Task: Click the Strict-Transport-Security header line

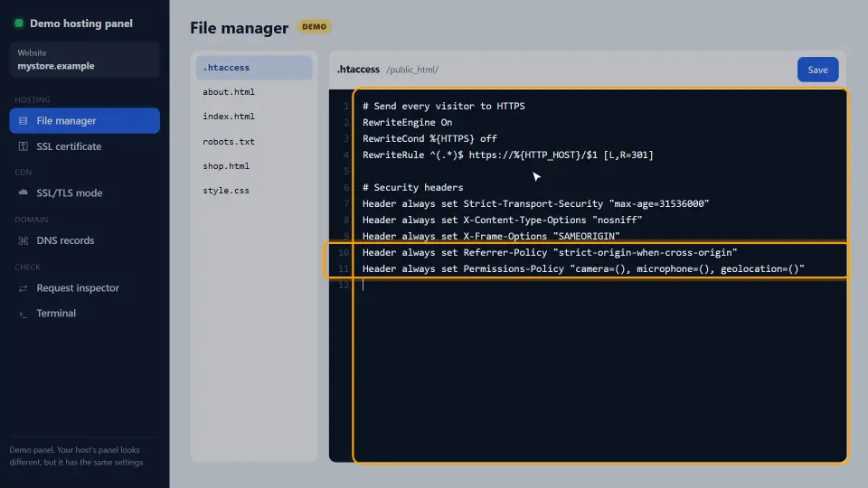Action: [536, 203]
